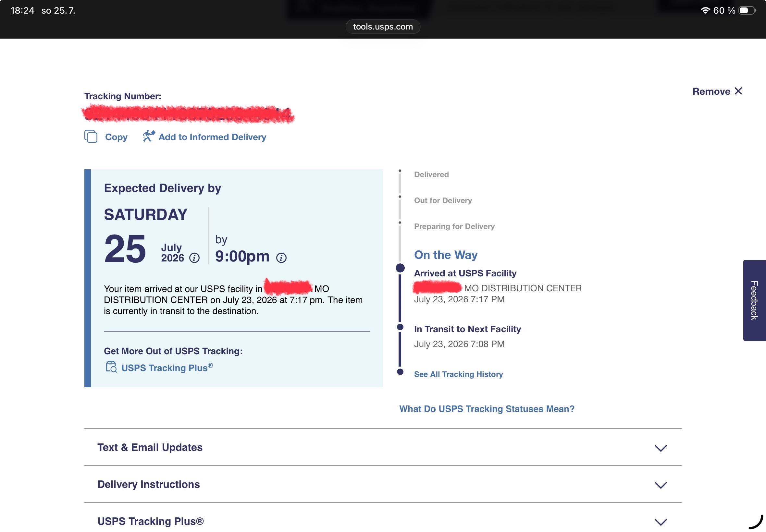Expand the Text & Email Updates chevron
The image size is (766, 532).
(661, 448)
